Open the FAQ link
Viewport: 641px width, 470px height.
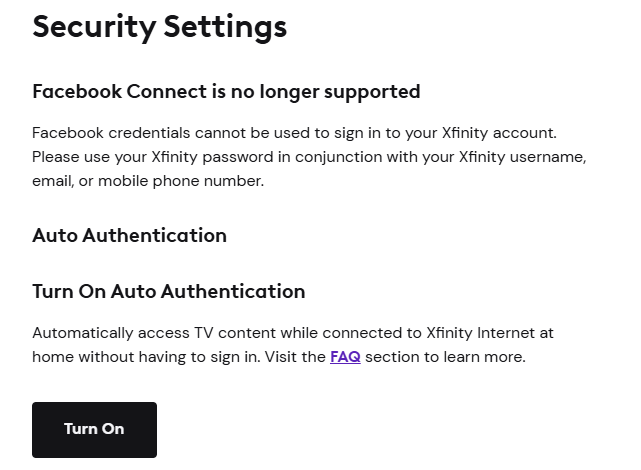345,357
